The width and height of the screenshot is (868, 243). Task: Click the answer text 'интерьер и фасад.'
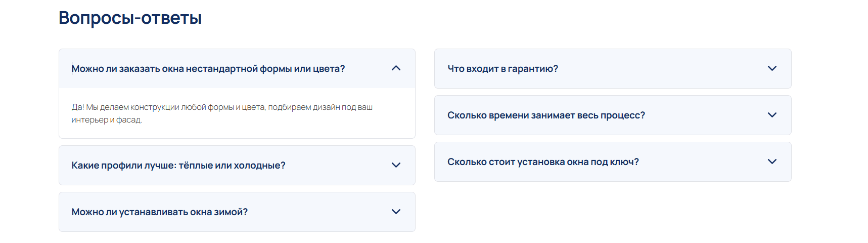tap(107, 120)
